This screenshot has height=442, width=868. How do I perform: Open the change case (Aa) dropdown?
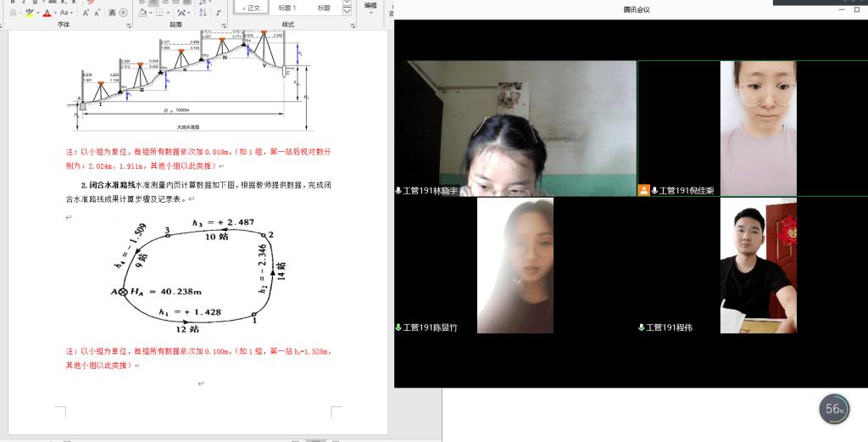[66, 13]
